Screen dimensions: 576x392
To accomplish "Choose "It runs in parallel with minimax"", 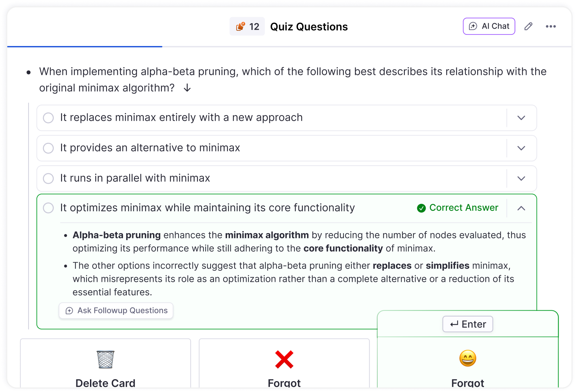I will click(x=48, y=178).
